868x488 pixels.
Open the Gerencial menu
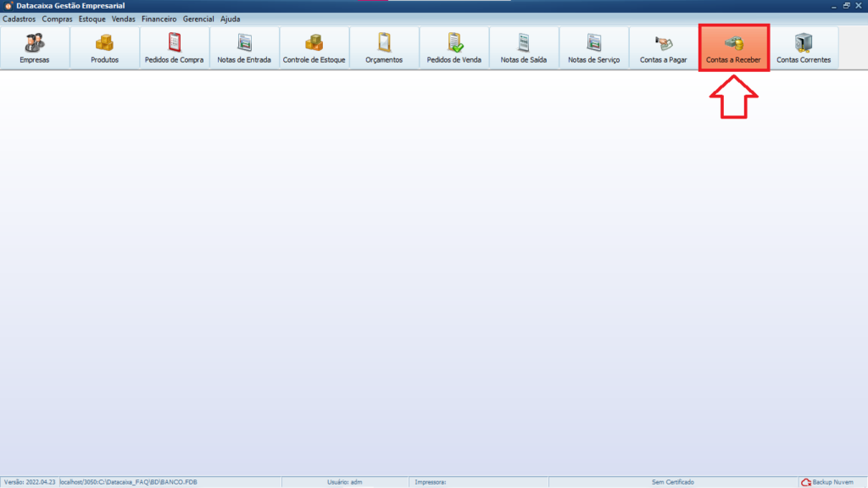click(198, 19)
